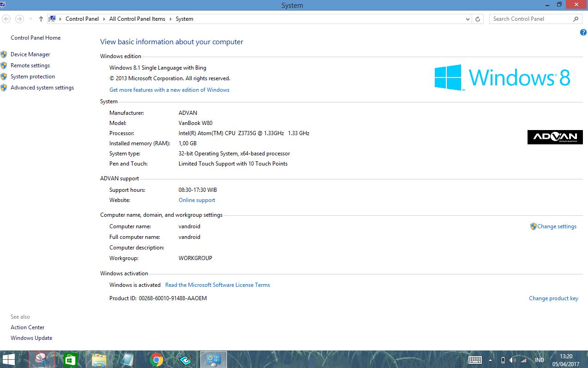Click the volume speaker icon in the tray
This screenshot has width=588, height=368.
tap(513, 360)
